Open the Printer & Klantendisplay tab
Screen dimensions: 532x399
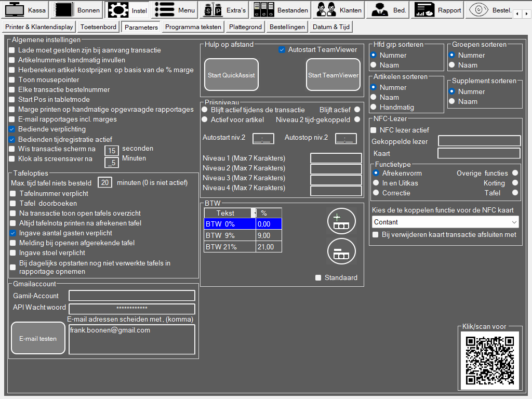pyautogui.click(x=39, y=27)
